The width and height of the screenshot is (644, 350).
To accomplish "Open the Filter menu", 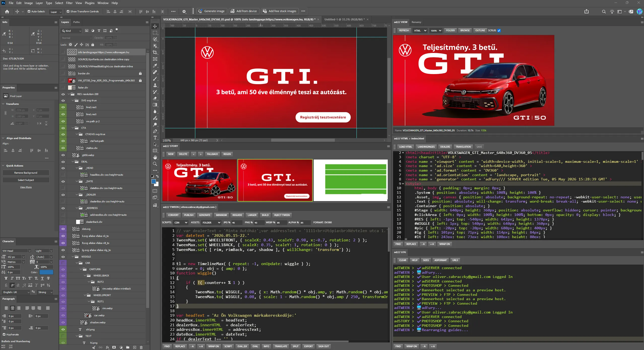I will 69,3.
